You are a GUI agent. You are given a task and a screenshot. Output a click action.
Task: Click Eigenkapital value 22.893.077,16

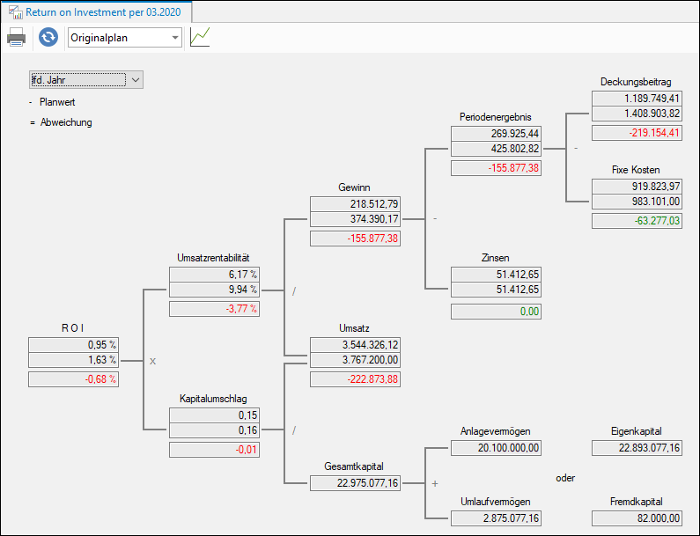[x=637, y=448]
